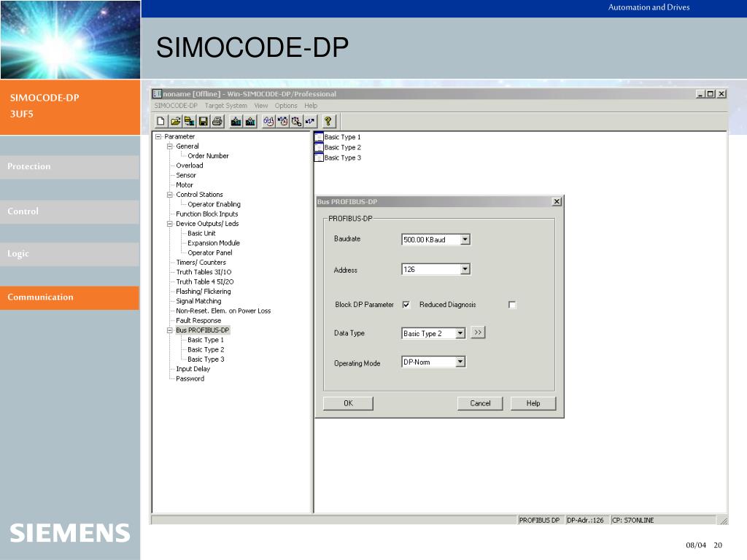747x560 pixels.
Task: Go to the Protection section in the slide sidebar
Action: (x=69, y=167)
